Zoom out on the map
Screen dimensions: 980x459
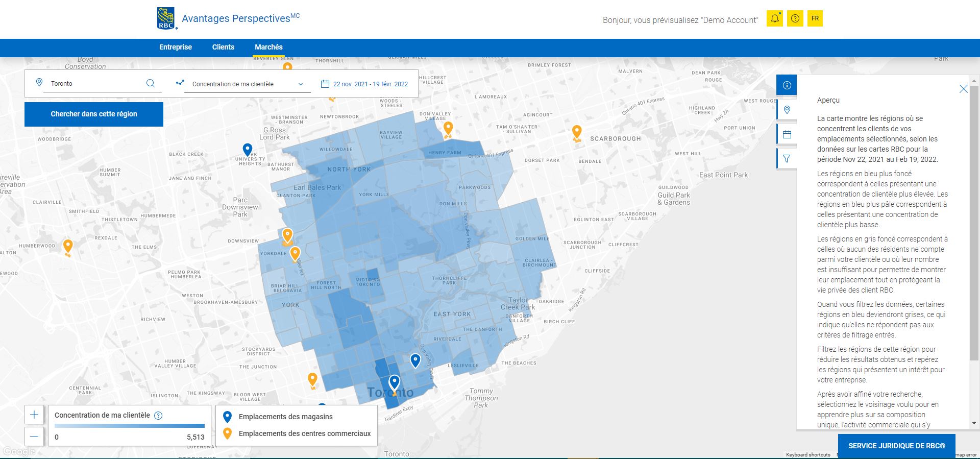[34, 437]
